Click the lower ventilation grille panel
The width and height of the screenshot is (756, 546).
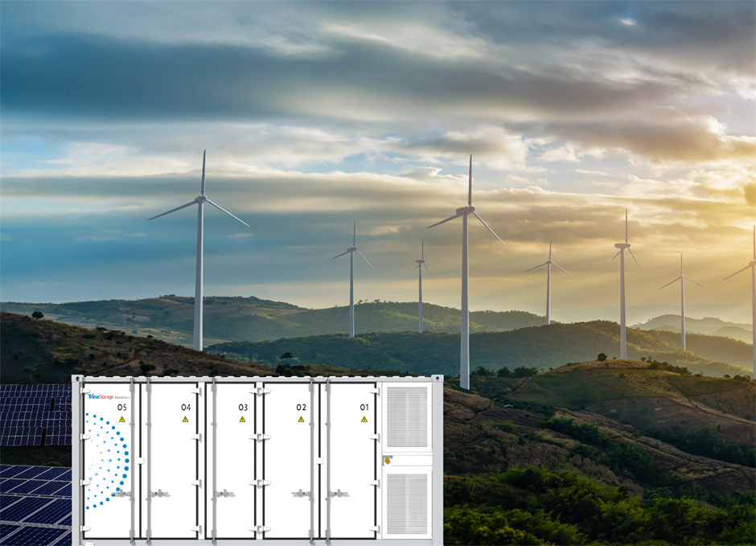pyautogui.click(x=408, y=503)
